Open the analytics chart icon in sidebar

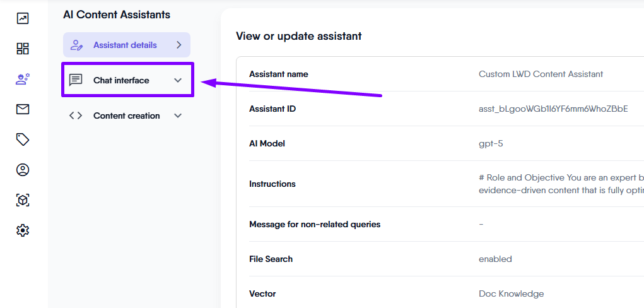pyautogui.click(x=23, y=18)
